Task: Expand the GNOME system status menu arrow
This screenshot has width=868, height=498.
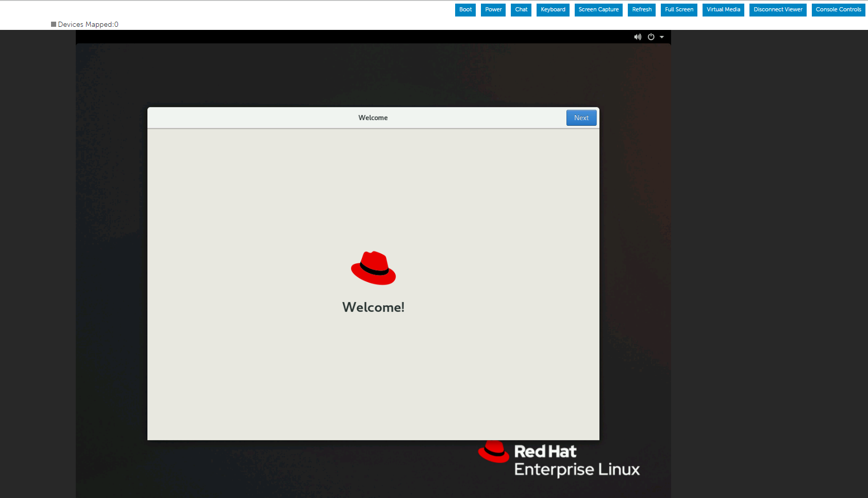Action: pos(662,37)
